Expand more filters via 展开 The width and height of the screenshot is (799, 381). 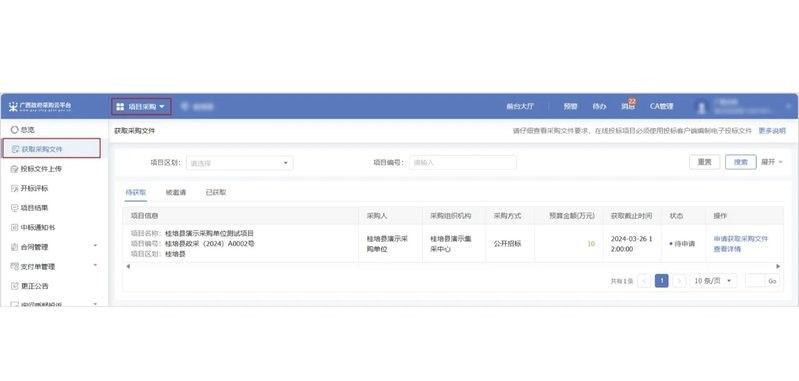[x=771, y=162]
